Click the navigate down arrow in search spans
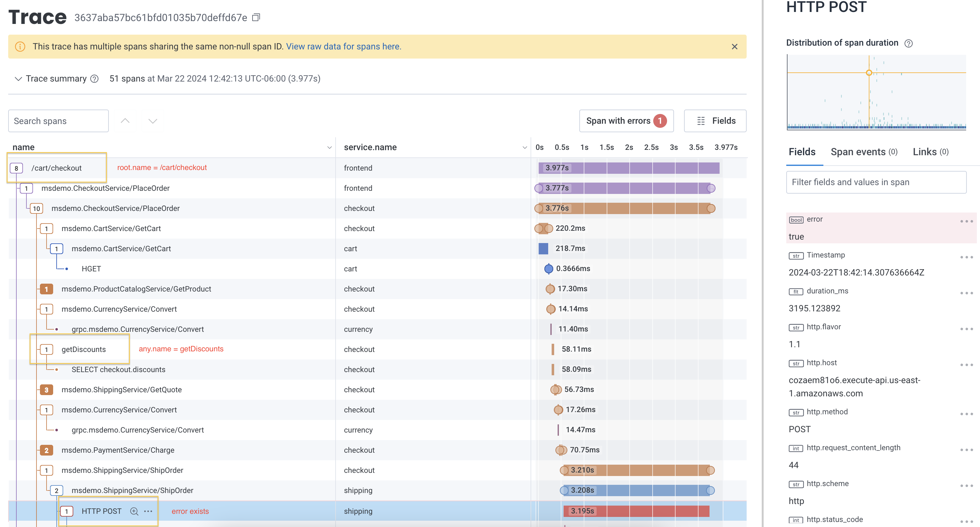 (x=153, y=120)
